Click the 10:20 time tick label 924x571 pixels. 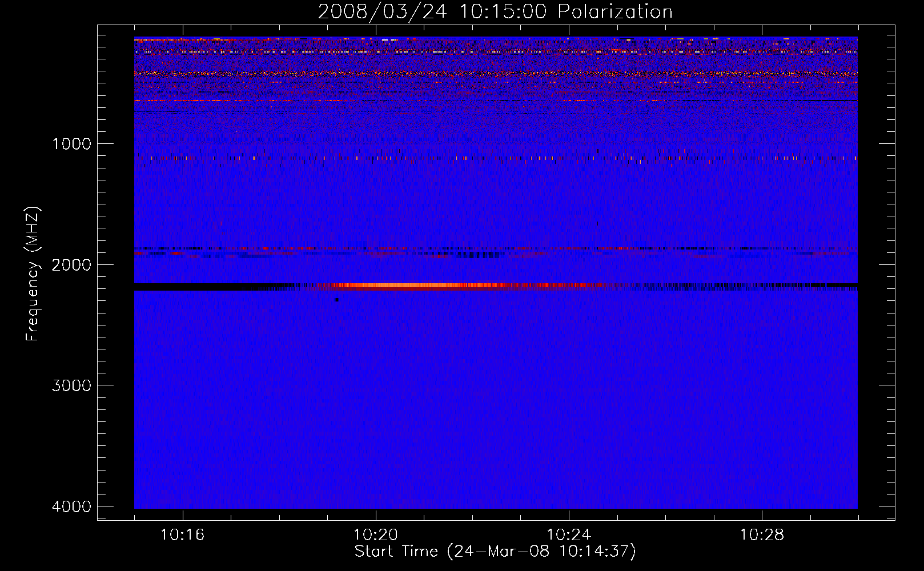(x=376, y=535)
